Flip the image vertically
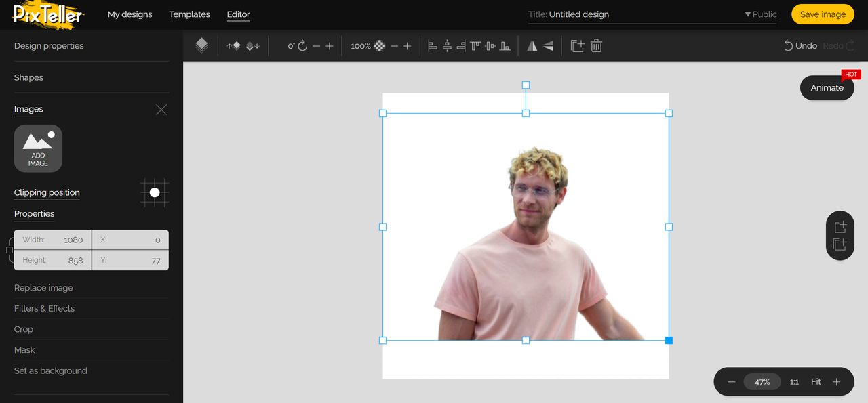Screen dimensions: 868x403 click(548, 46)
